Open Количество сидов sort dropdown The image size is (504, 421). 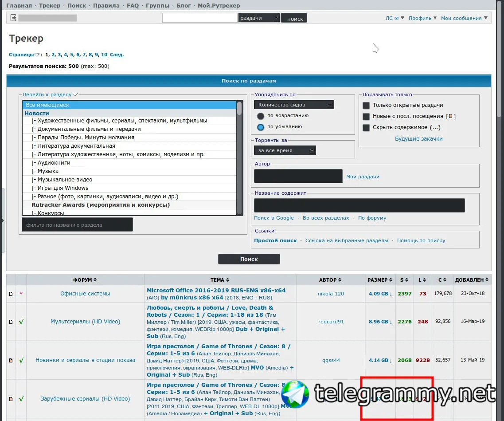[x=294, y=105]
